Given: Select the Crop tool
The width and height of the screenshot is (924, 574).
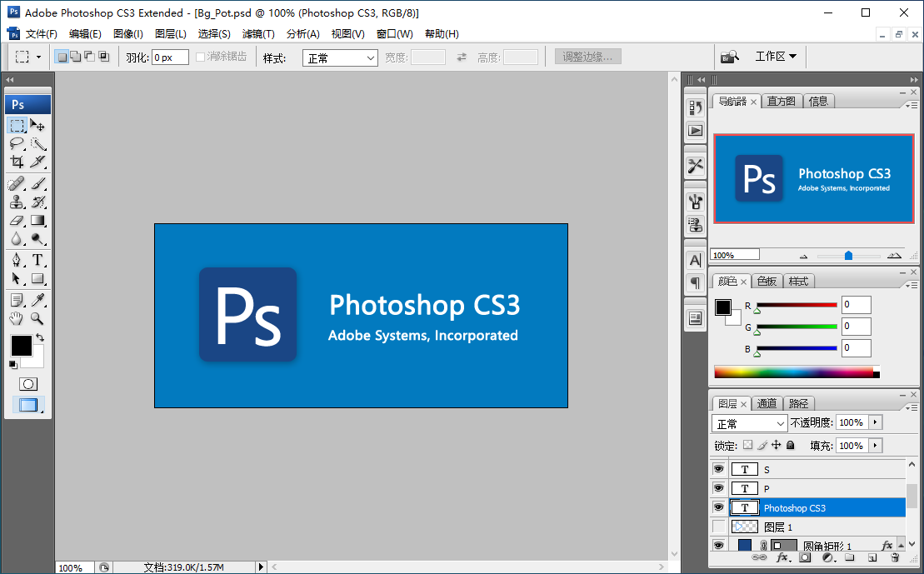Looking at the screenshot, I should click(15, 163).
